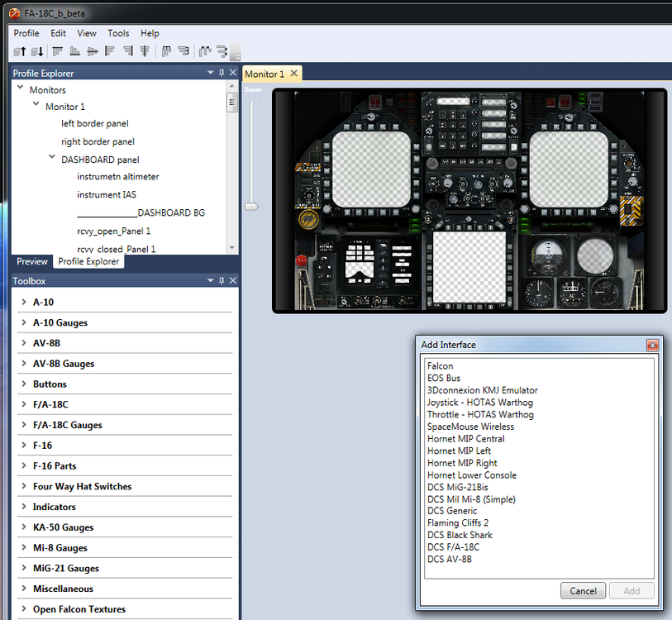Click the Align Top toolbar icon
The image size is (672, 620).
(57, 51)
